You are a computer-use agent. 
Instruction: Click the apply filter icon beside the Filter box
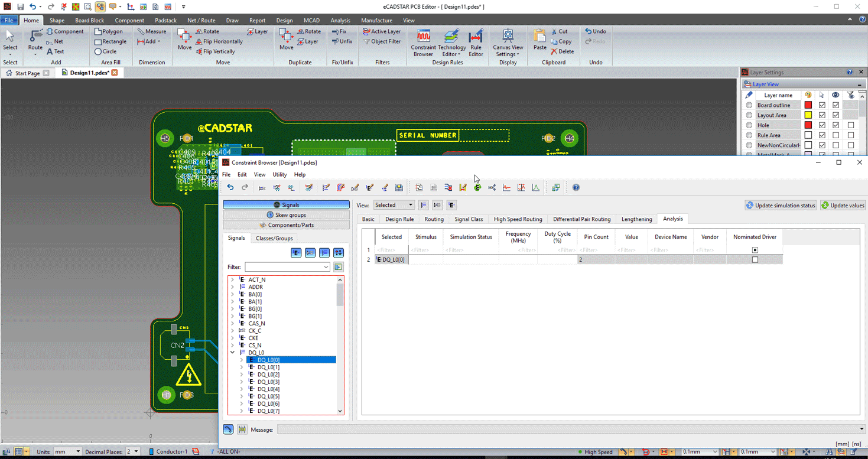339,267
